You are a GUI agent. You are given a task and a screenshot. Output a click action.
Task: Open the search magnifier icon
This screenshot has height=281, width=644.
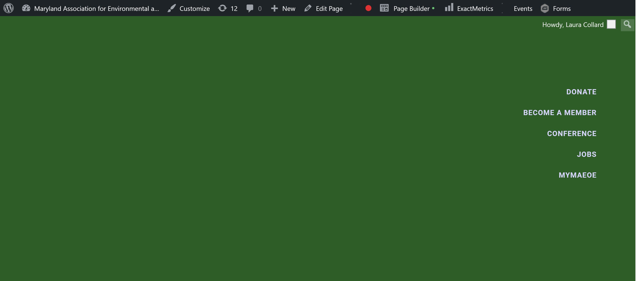pyautogui.click(x=627, y=25)
